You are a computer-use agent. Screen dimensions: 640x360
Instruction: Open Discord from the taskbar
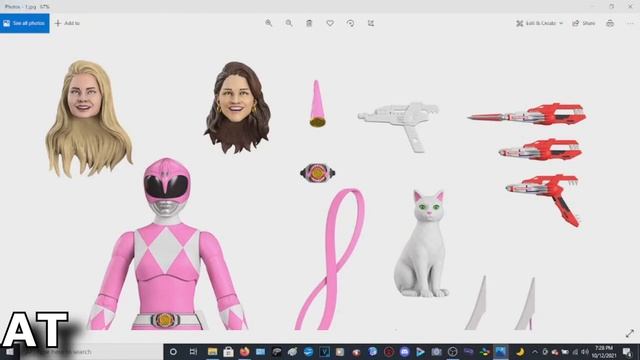[404, 351]
